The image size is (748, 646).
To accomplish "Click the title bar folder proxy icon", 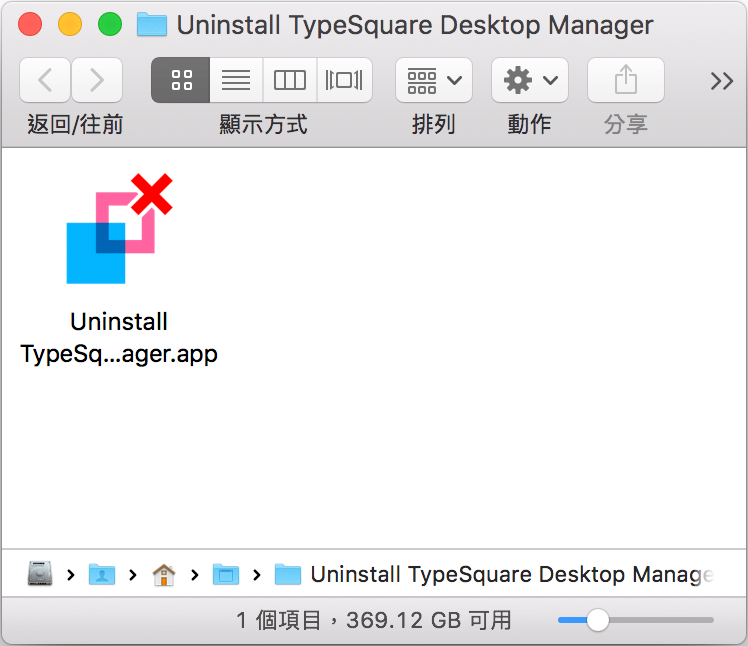I will pyautogui.click(x=152, y=25).
